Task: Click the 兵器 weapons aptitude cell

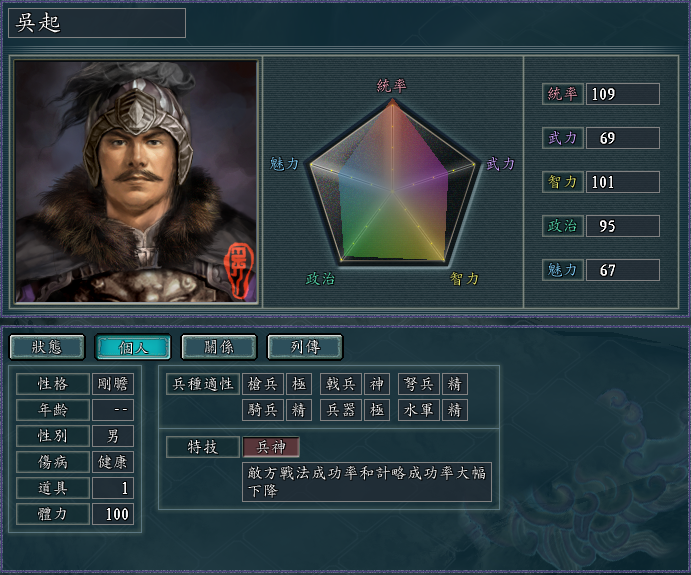Action: tap(341, 410)
